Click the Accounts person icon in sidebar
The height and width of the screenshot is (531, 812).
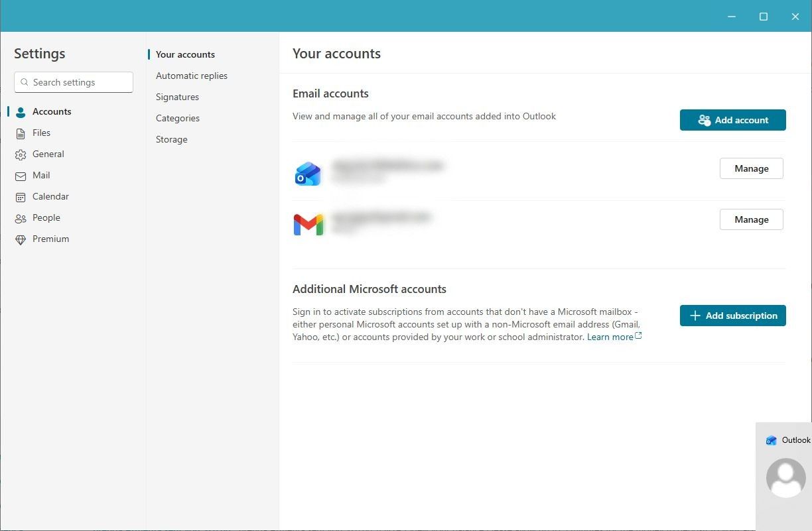(x=21, y=112)
